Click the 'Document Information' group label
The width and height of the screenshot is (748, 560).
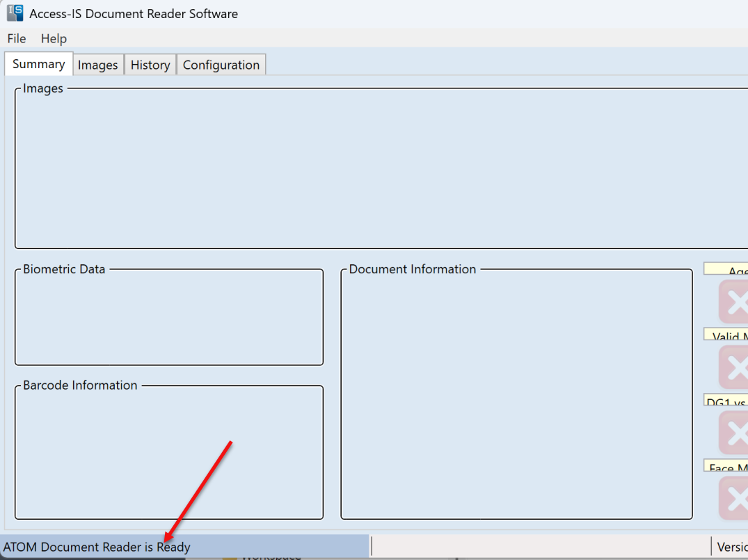(413, 269)
